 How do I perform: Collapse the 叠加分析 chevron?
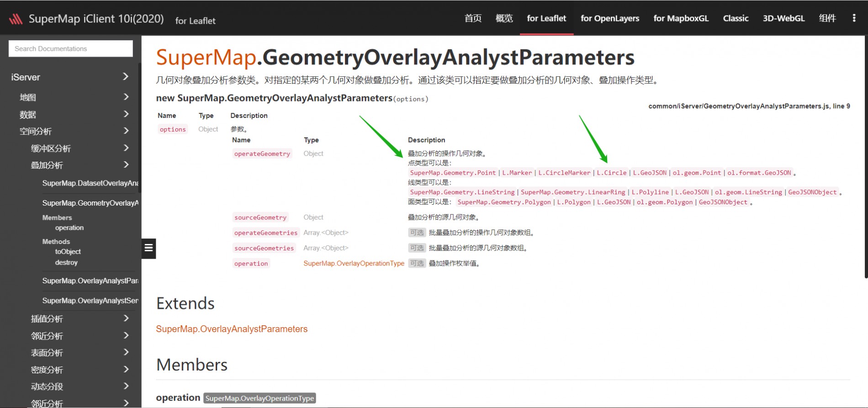[126, 164]
